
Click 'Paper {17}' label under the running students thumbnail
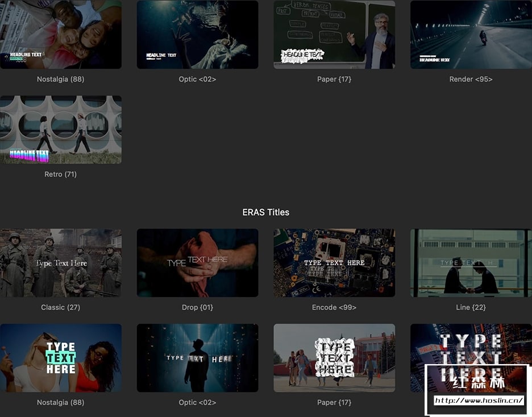point(334,402)
